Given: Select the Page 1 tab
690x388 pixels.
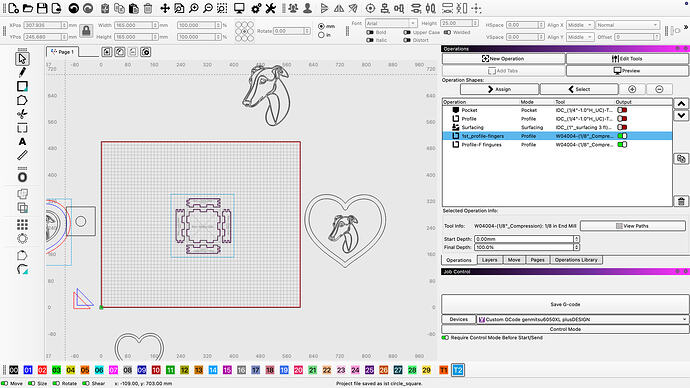Looking at the screenshot, I should (62, 52).
